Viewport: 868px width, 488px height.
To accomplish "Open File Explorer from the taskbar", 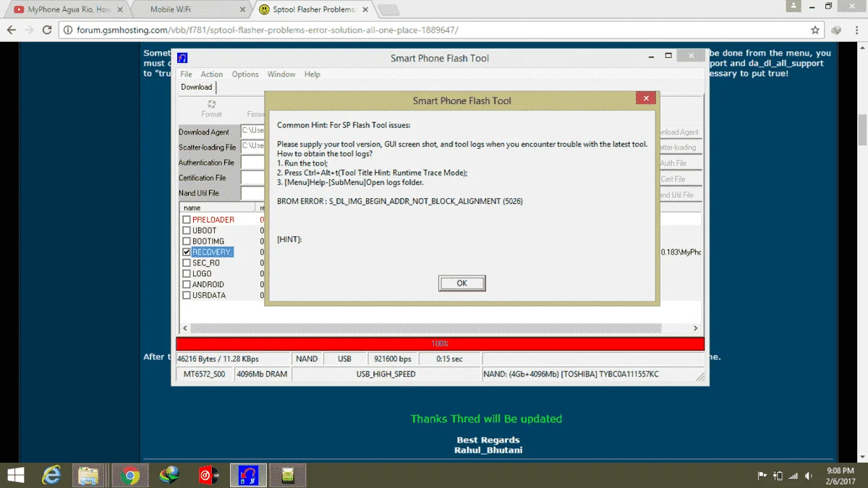I will coord(88,475).
